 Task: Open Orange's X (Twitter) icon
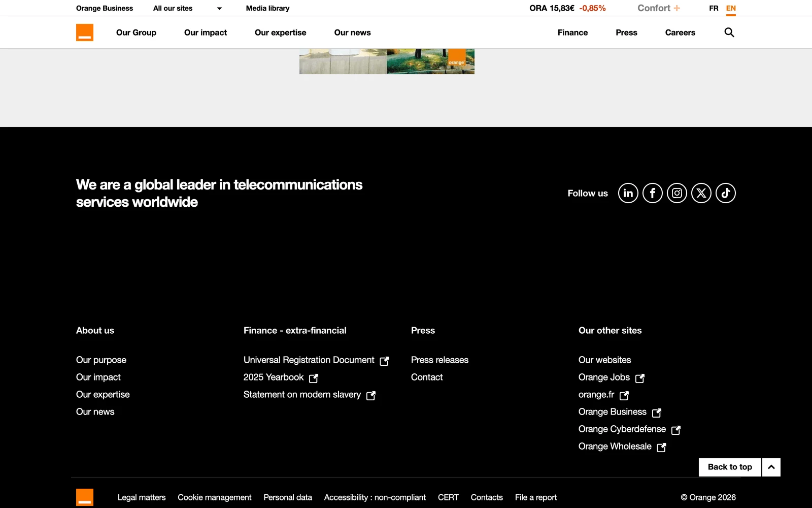click(x=701, y=193)
